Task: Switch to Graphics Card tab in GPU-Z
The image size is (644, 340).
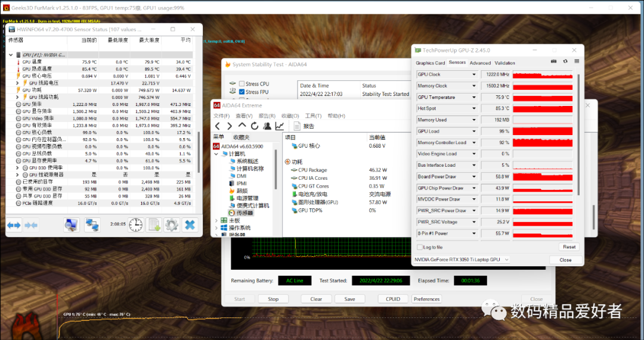Action: pos(430,63)
